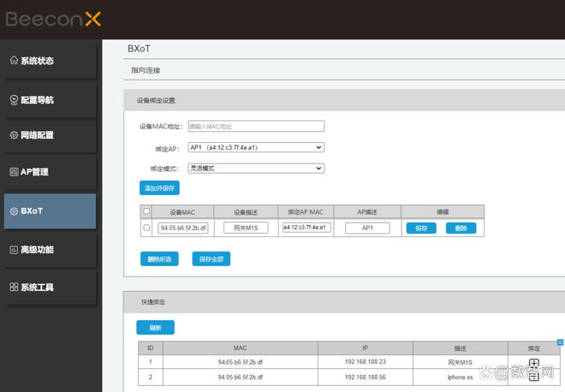This screenshot has height=392, width=565.
Task: Click the 指向连接 section heading
Action: [x=146, y=70]
